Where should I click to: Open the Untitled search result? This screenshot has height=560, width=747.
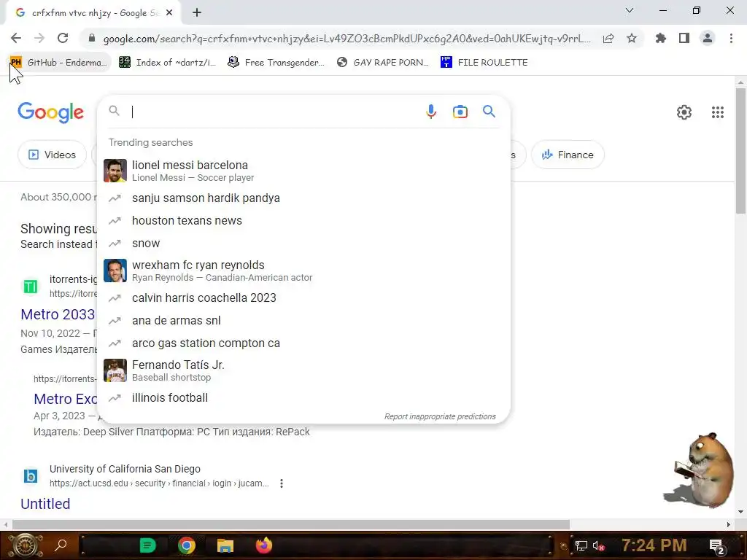pos(45,504)
